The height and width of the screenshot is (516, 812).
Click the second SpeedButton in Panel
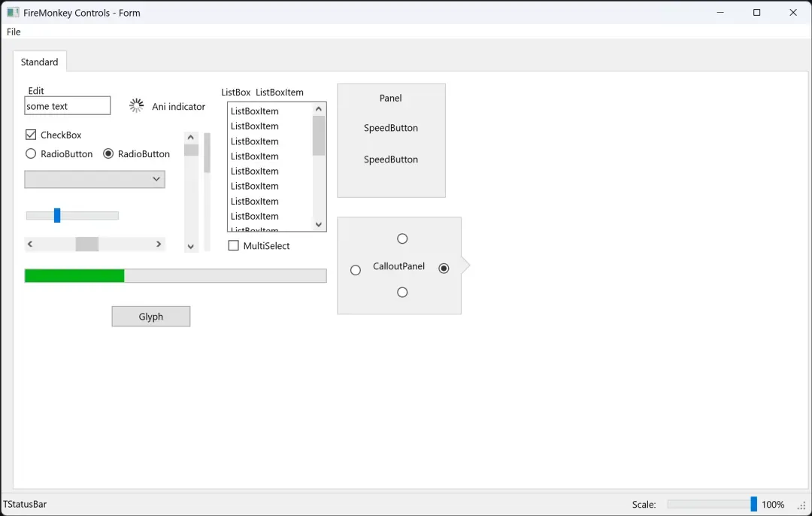(390, 159)
